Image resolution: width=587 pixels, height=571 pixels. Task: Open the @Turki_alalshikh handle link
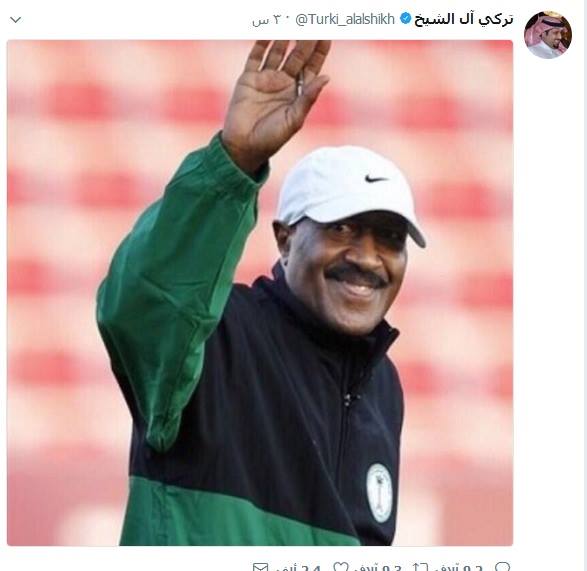point(345,19)
